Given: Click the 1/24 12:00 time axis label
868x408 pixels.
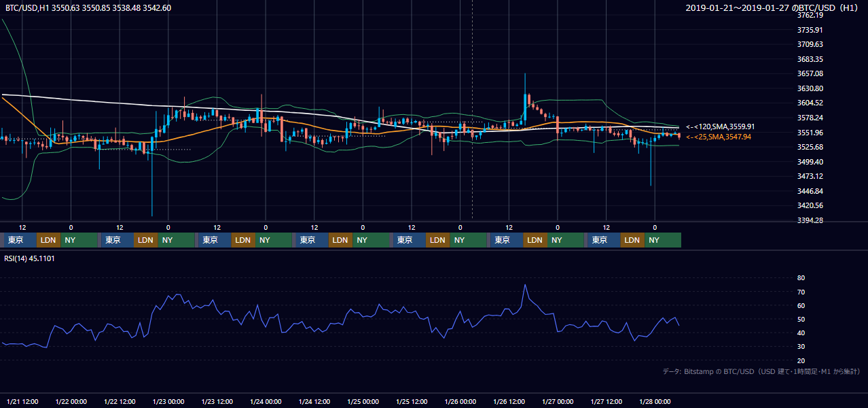Looking at the screenshot, I should (x=314, y=401).
